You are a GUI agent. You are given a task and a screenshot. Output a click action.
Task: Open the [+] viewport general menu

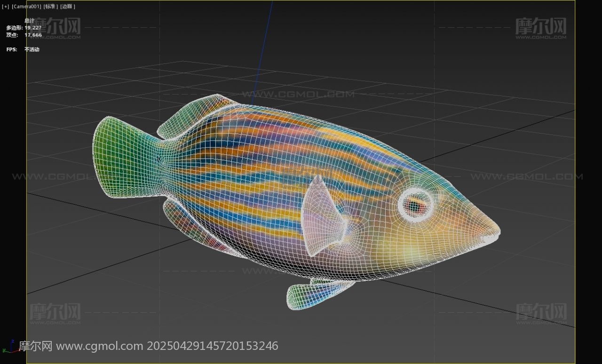6,7
